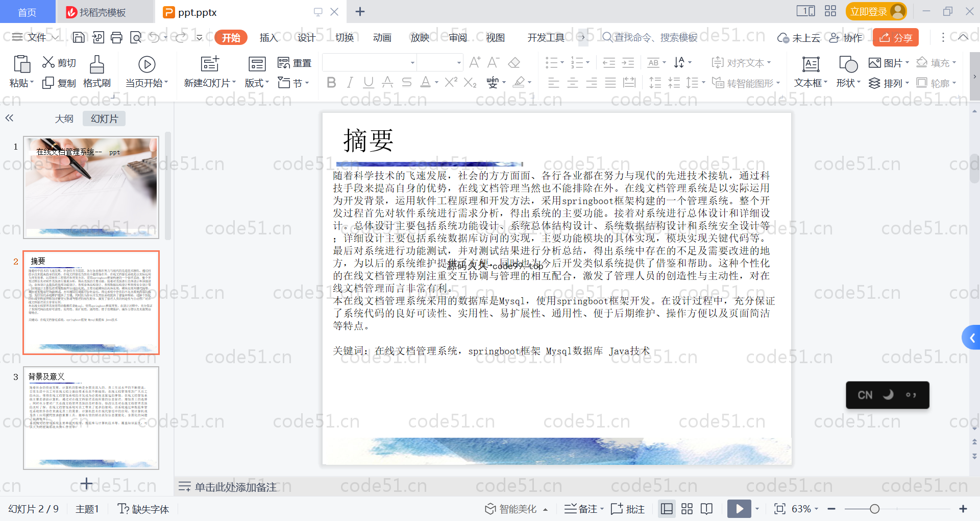Click the Save icon in the quick toolbar

79,37
